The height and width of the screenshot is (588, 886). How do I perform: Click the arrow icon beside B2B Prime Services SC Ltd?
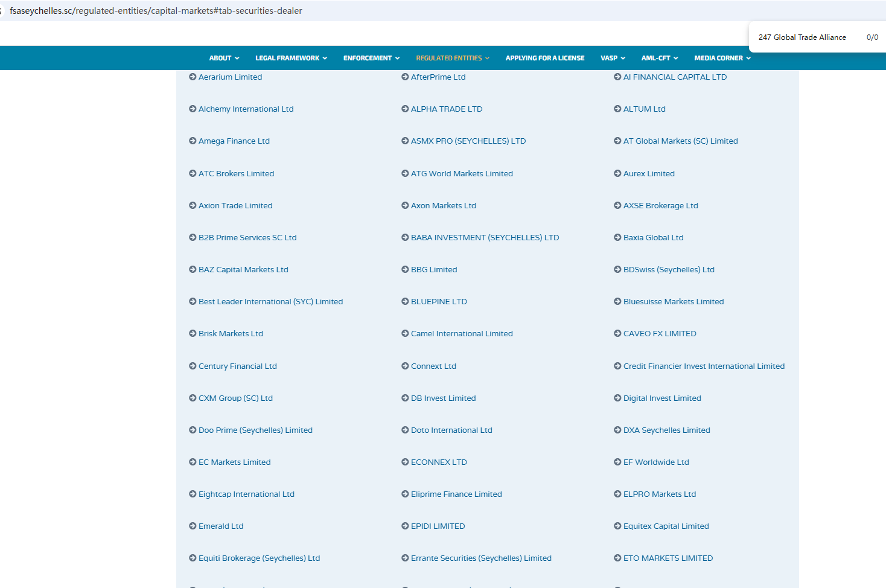point(193,237)
